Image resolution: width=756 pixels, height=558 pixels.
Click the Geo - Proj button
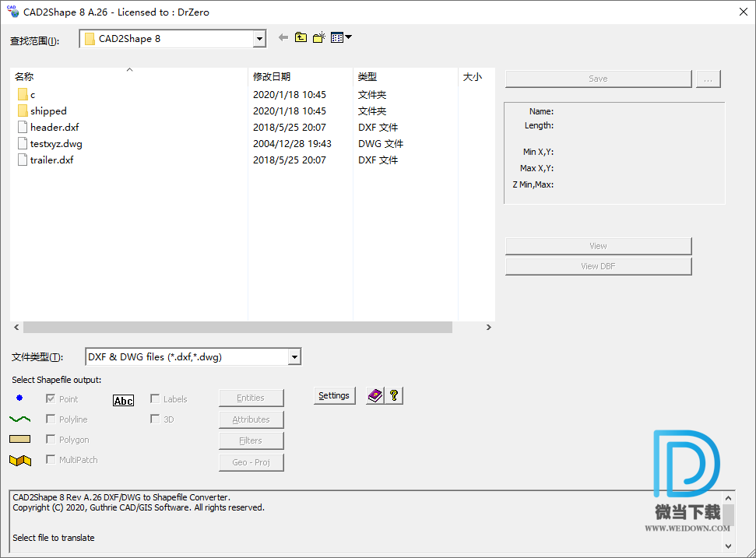click(251, 462)
